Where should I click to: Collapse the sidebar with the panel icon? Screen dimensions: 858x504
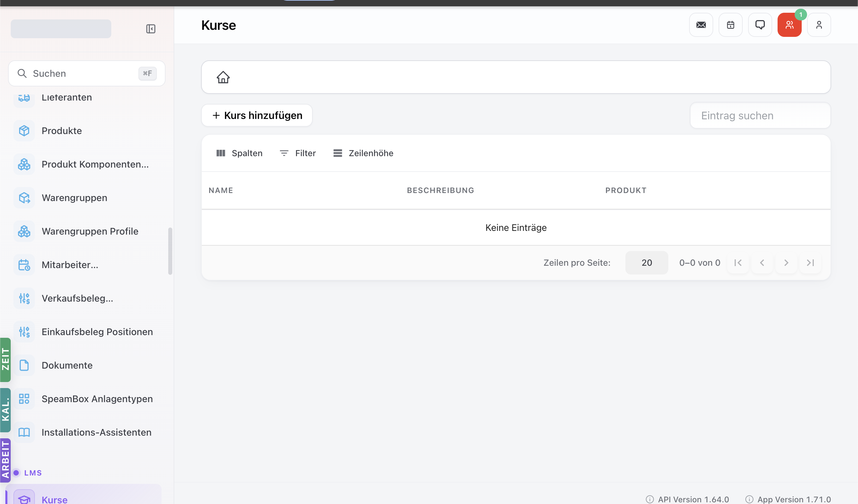click(150, 28)
